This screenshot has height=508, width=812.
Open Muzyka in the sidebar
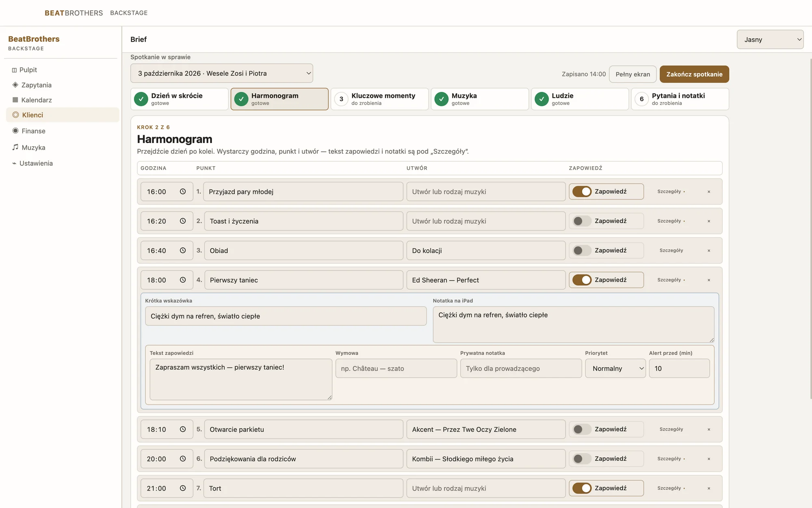point(63,148)
